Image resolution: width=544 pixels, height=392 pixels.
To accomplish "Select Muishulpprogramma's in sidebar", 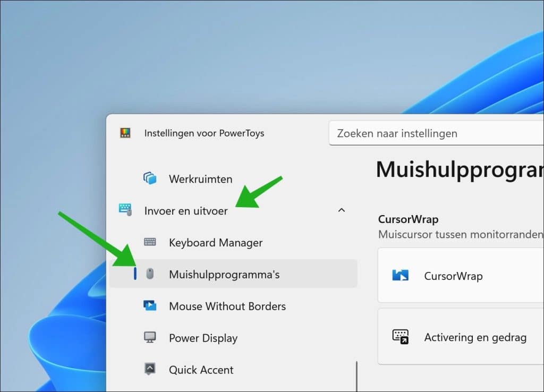I will tap(233, 274).
